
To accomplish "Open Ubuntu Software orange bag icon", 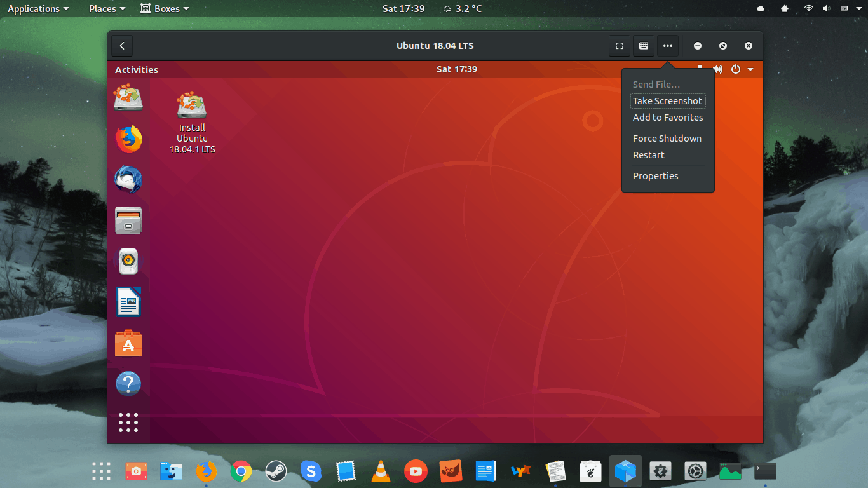I will 128,343.
